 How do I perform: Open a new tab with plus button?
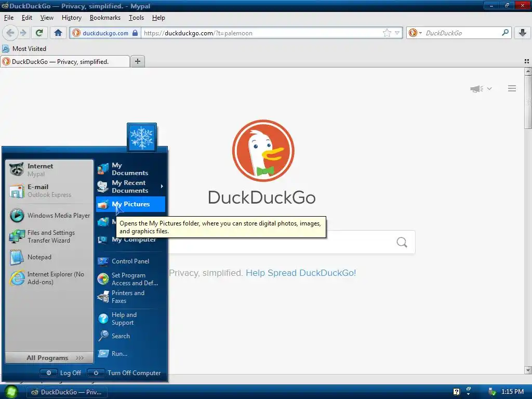pos(137,61)
